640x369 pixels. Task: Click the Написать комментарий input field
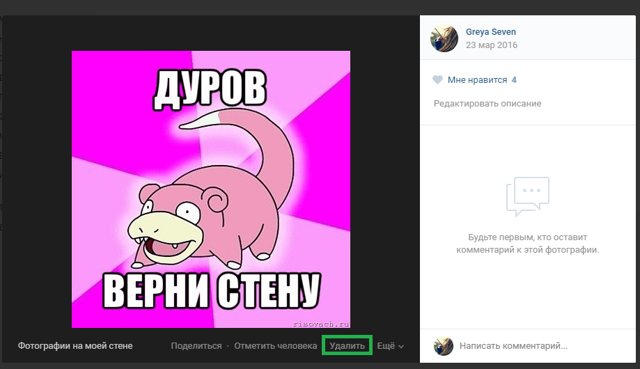coord(513,346)
